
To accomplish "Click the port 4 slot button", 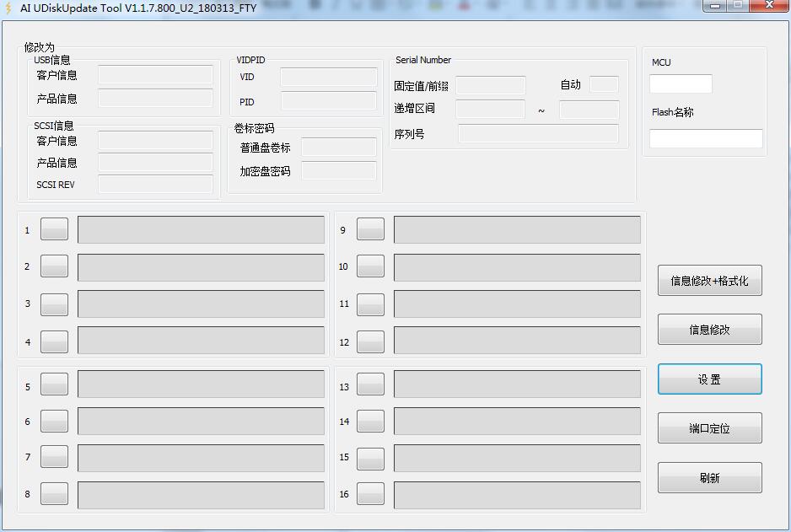I will pyautogui.click(x=54, y=341).
